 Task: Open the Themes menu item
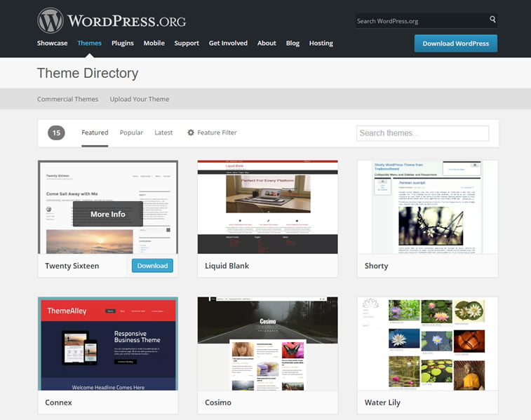89,43
